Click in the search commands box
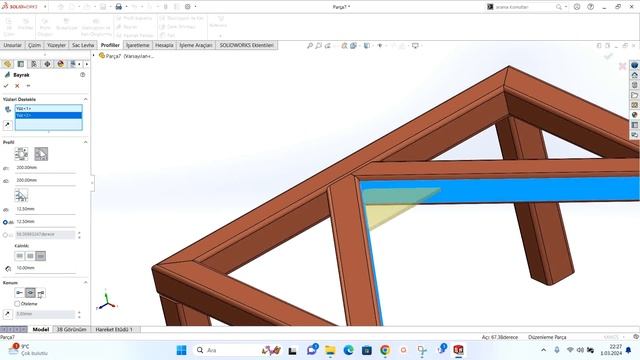640x360 pixels. click(x=524, y=7)
